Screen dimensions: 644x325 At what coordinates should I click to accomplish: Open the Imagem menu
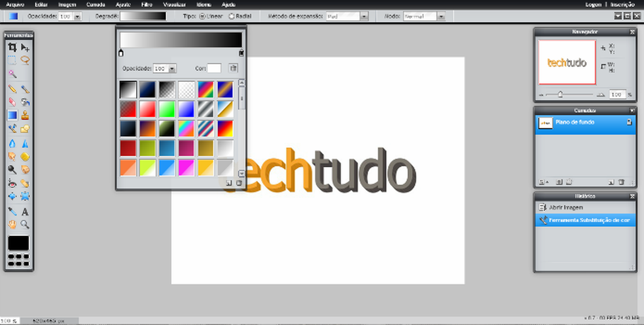[67, 5]
